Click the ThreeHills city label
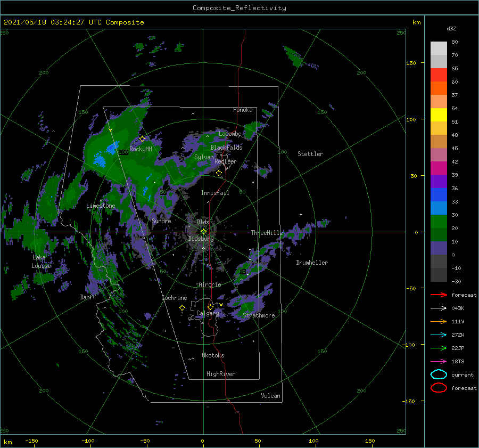Image resolution: width=479 pixels, height=448 pixels. pyautogui.click(x=267, y=233)
